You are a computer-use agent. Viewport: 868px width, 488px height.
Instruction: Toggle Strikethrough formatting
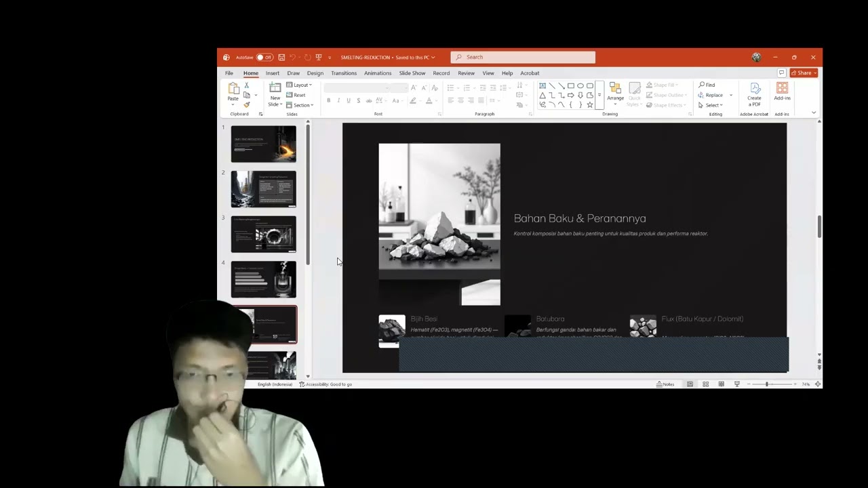[x=369, y=100]
